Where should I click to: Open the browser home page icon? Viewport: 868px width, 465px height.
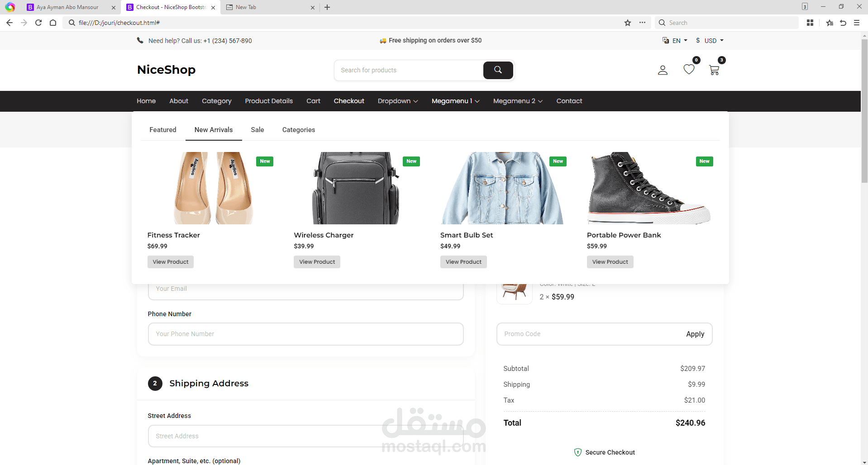coord(53,23)
